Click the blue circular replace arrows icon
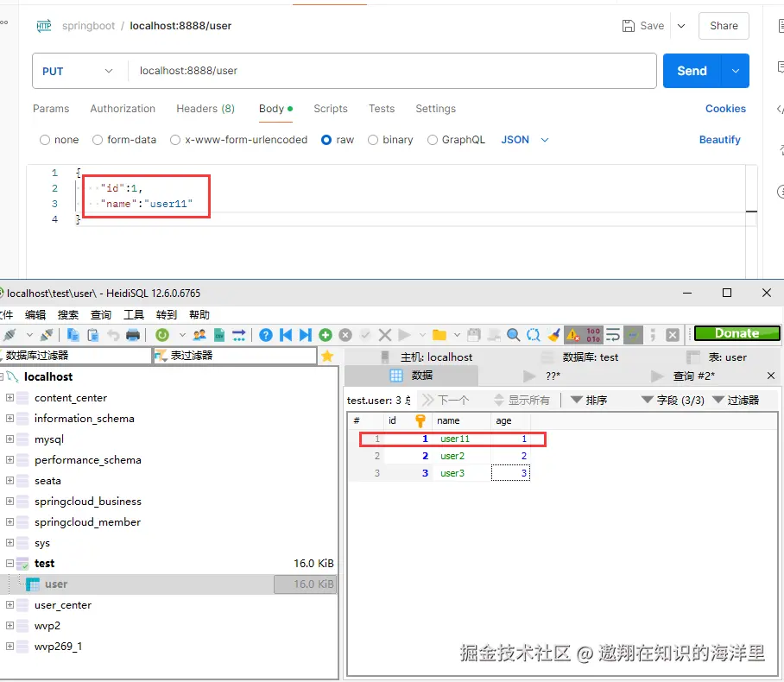This screenshot has width=784, height=682. click(x=534, y=335)
